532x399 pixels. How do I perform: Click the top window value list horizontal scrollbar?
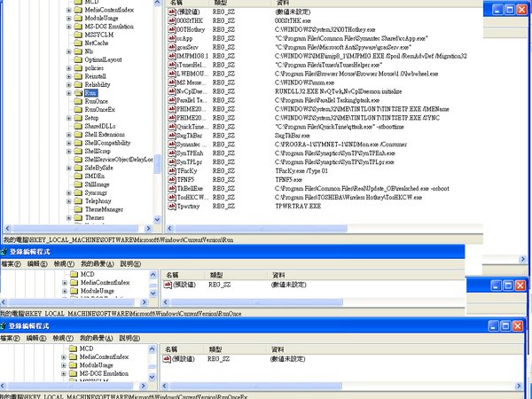tap(262, 229)
